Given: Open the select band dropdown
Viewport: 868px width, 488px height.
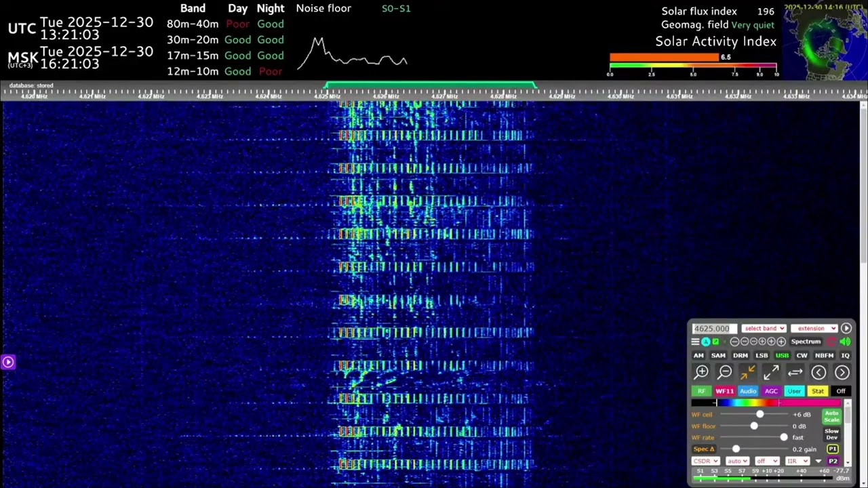Looking at the screenshot, I should (764, 329).
